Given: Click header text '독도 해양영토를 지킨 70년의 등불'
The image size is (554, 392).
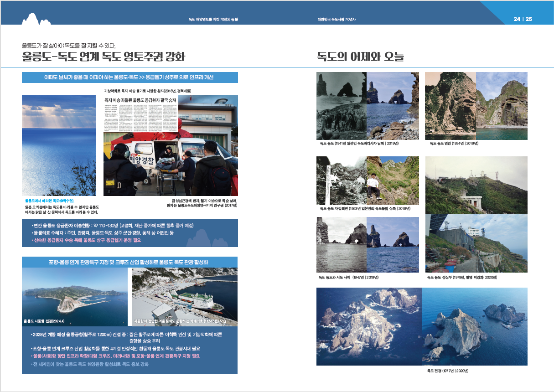Looking at the screenshot, I should click(213, 19).
